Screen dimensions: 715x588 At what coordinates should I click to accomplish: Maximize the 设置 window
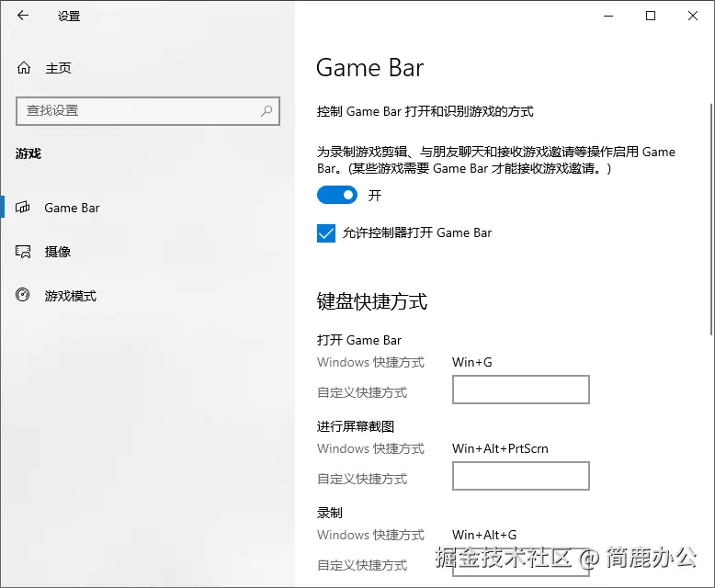pyautogui.click(x=651, y=16)
